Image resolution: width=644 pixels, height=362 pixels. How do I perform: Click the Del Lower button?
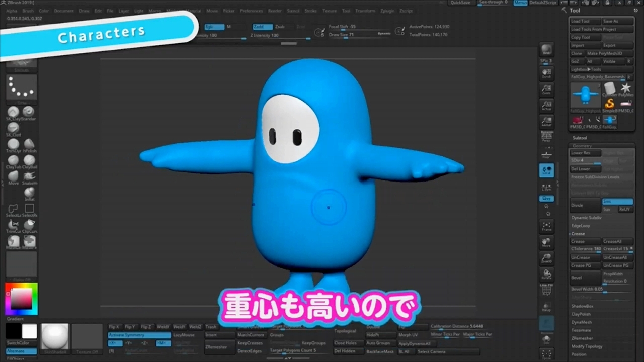pyautogui.click(x=586, y=169)
